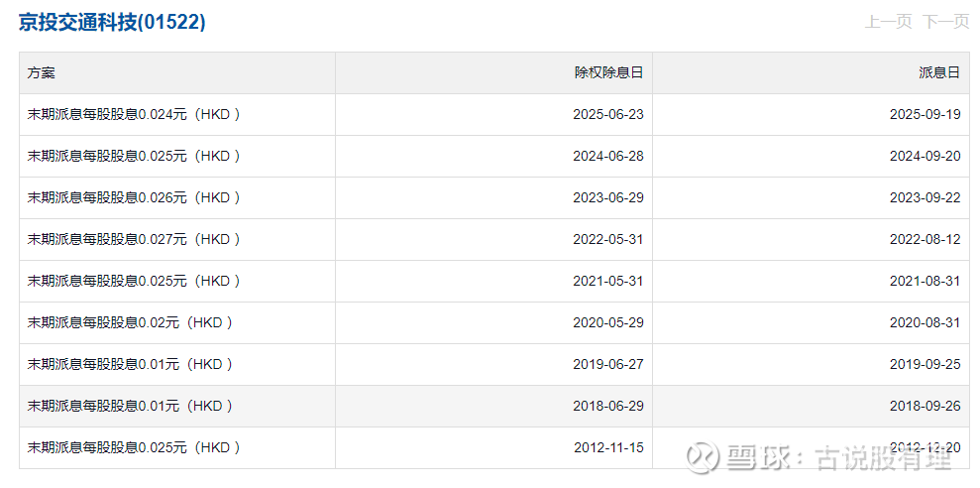Click the 2020-05-29 ex-dividend date cell
980x488 pixels.
pyautogui.click(x=607, y=322)
